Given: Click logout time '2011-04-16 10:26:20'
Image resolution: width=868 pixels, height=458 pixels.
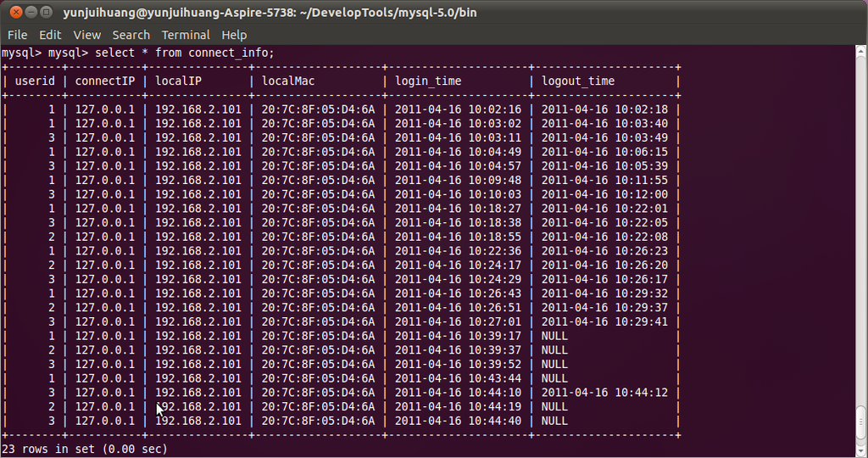Looking at the screenshot, I should pos(604,265).
